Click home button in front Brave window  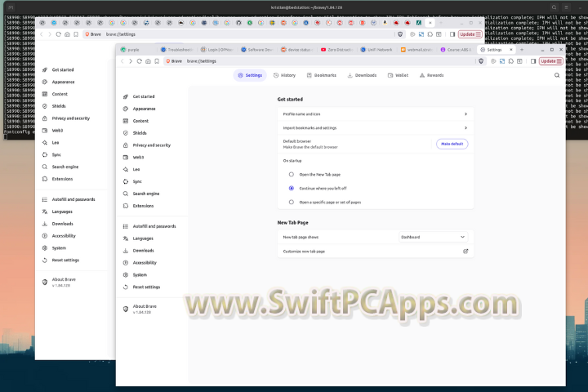[x=148, y=61]
